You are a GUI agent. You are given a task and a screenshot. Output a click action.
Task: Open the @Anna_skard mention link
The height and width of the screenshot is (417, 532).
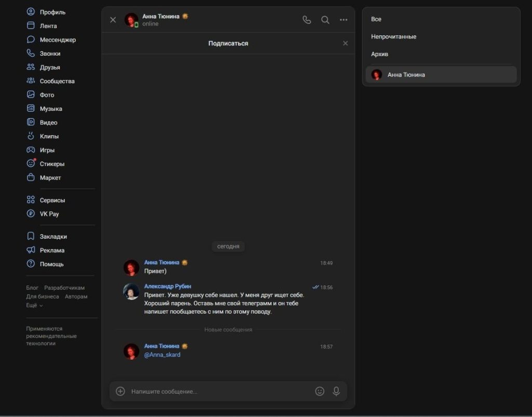coord(162,355)
